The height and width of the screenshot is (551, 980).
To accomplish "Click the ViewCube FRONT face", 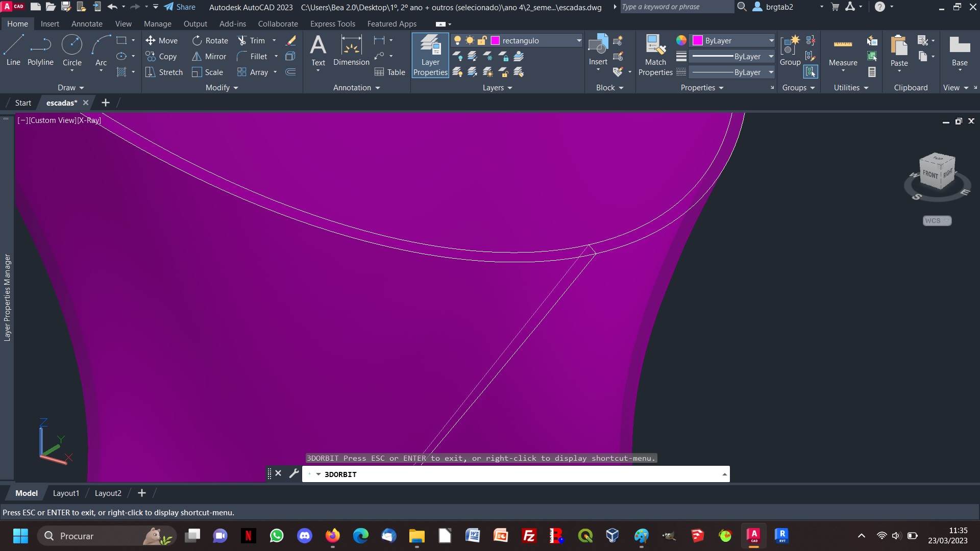I will point(930,175).
